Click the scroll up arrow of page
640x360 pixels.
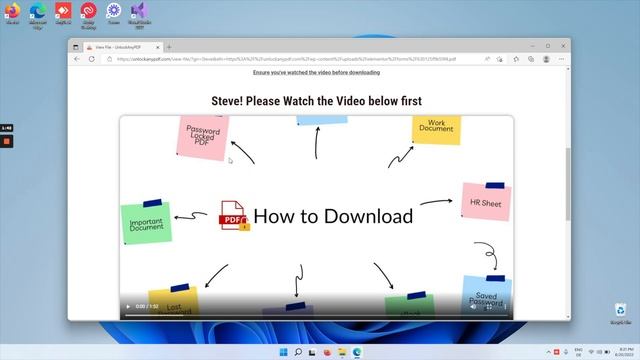pyautogui.click(x=568, y=69)
